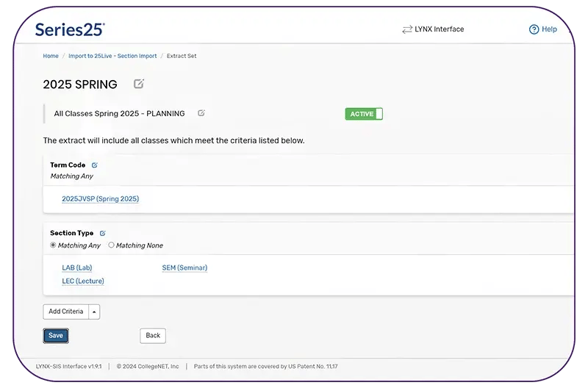Click the SEM (Seminar) section type
The width and height of the screenshot is (588, 388).
coord(184,268)
